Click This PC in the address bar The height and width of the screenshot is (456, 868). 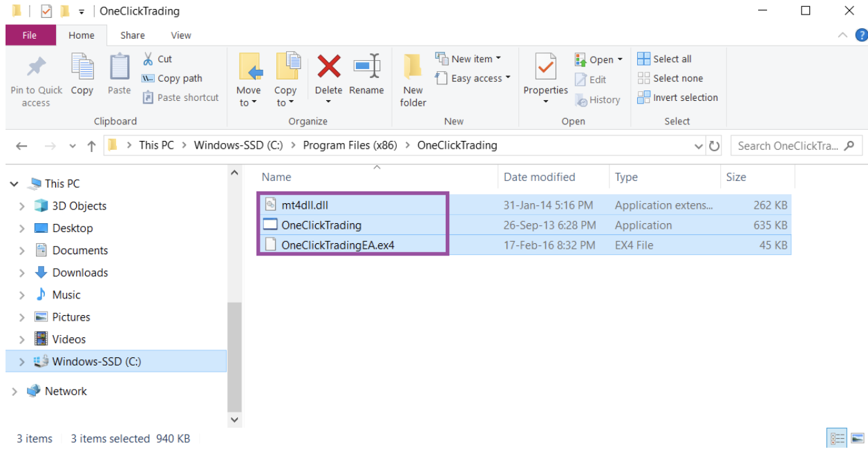click(x=156, y=145)
